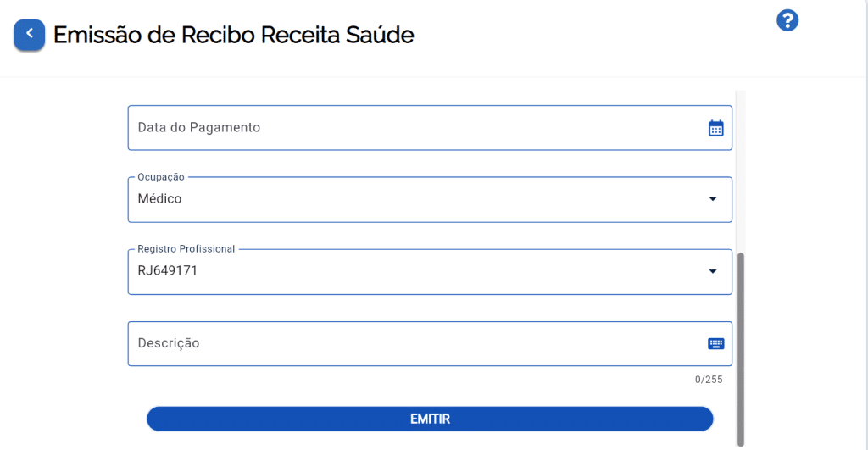Open the calendar date picker icon
The image size is (868, 450).
pos(716,128)
